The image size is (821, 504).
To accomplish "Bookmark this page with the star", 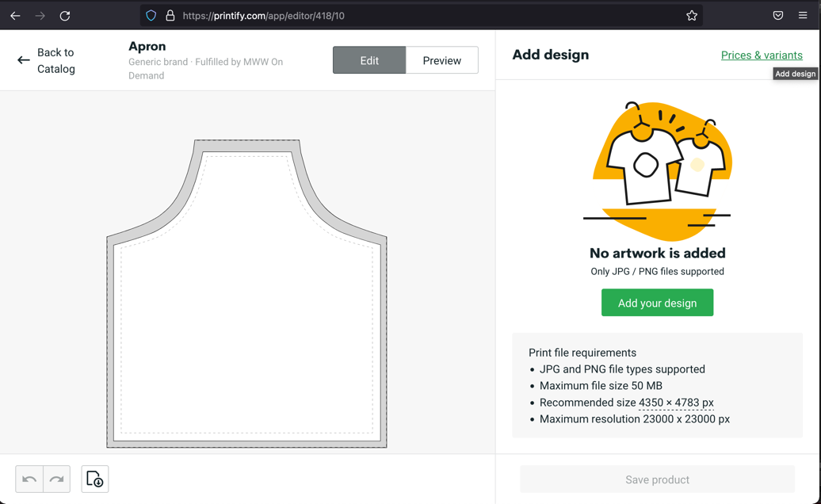I will pos(692,16).
